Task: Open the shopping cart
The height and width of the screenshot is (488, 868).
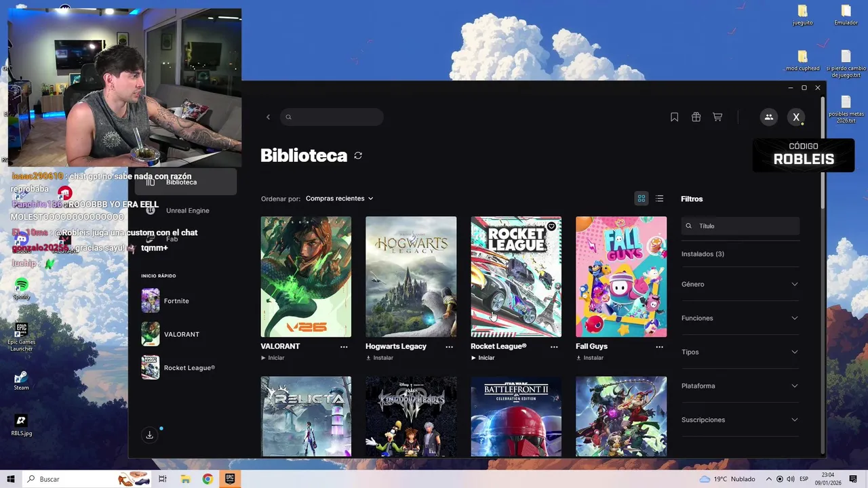Action: [x=717, y=117]
